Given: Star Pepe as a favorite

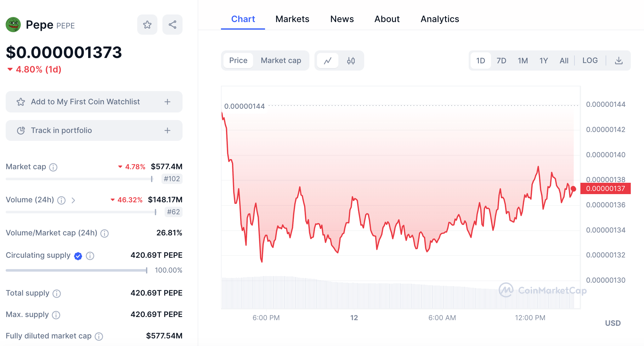Looking at the screenshot, I should click(147, 25).
